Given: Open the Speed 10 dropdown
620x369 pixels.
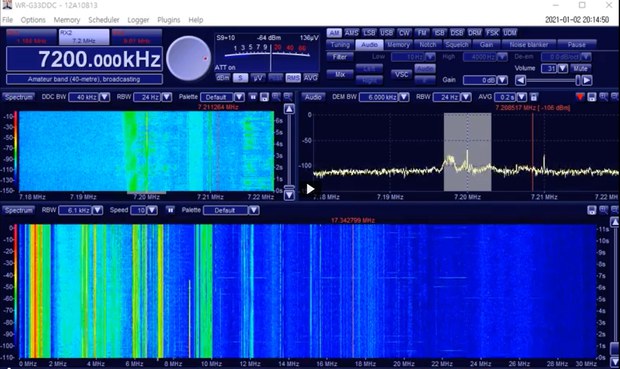Looking at the screenshot, I should coord(152,210).
